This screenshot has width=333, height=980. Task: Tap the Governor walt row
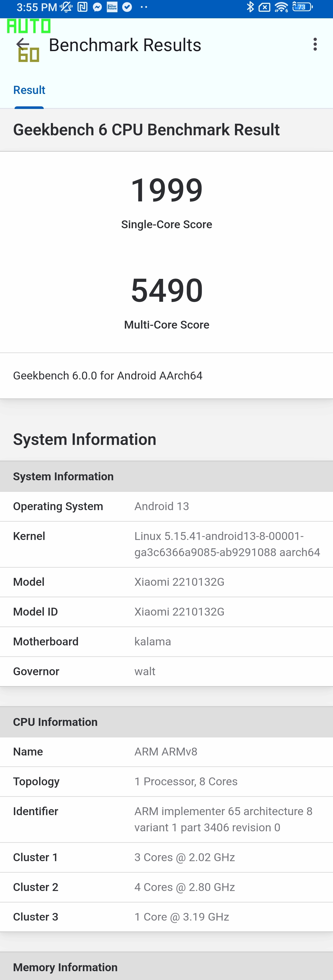166,671
